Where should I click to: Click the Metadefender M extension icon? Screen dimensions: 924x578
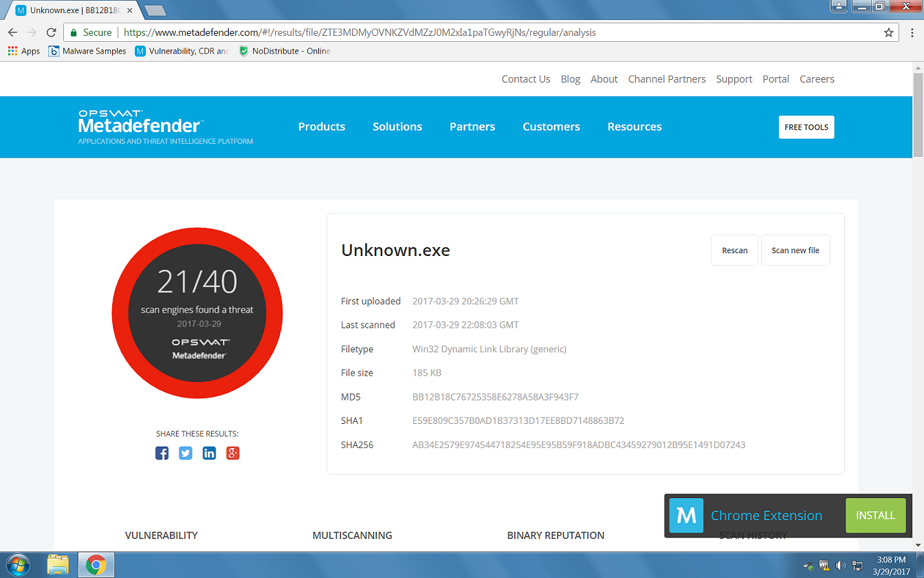[686, 515]
